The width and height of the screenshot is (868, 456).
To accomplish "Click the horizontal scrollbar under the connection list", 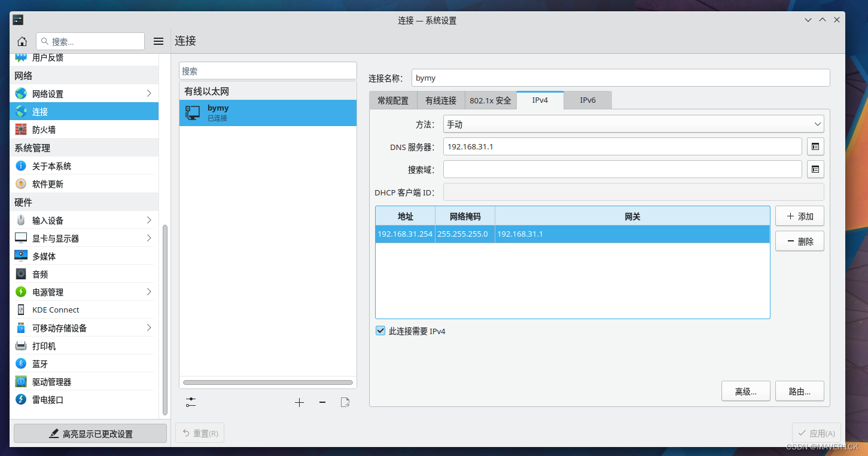I will 268,382.
